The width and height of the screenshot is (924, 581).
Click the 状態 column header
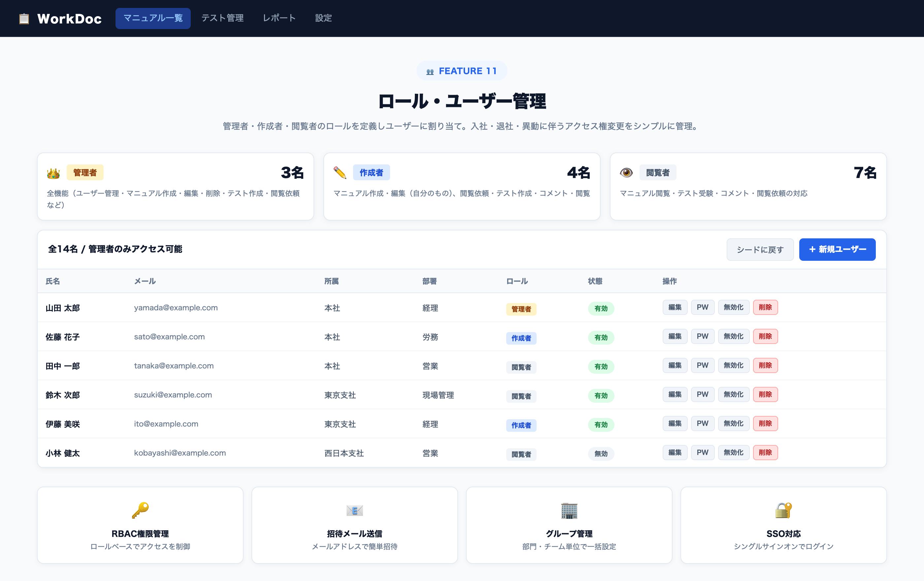[x=595, y=281]
